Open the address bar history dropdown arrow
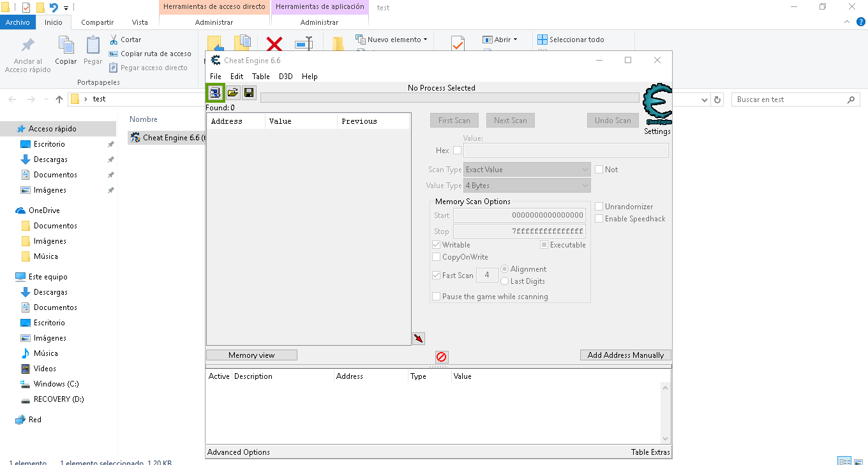 [705, 100]
